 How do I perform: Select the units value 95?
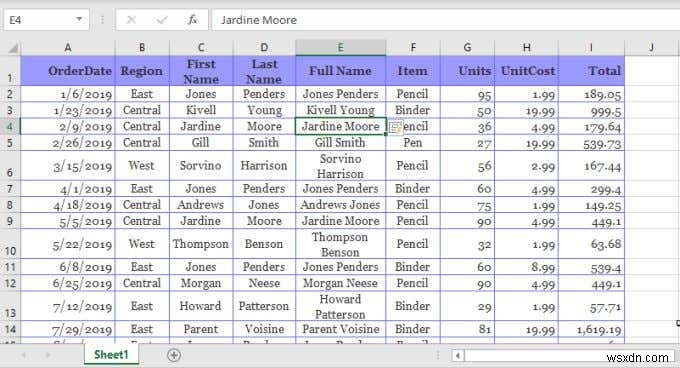click(467, 94)
